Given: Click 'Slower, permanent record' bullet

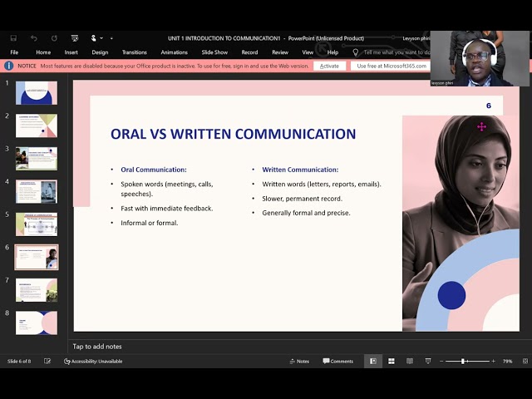Looking at the screenshot, I should pos(302,199).
